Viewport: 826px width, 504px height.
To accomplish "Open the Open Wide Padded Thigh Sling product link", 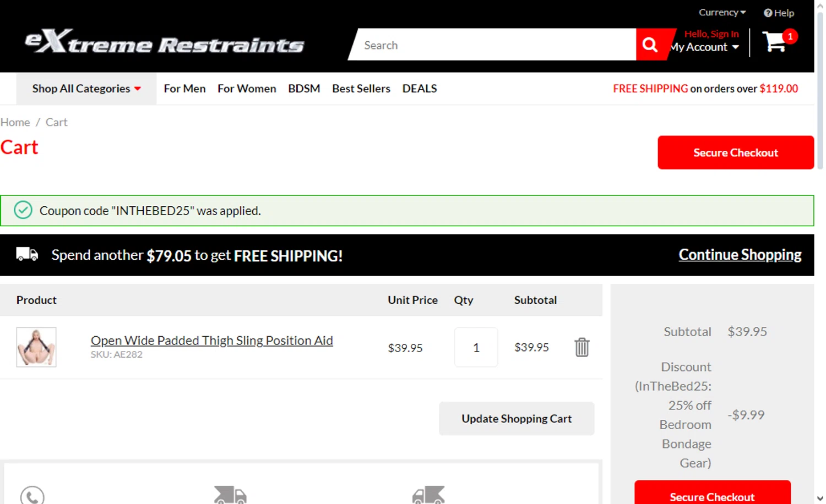I will pos(212,341).
